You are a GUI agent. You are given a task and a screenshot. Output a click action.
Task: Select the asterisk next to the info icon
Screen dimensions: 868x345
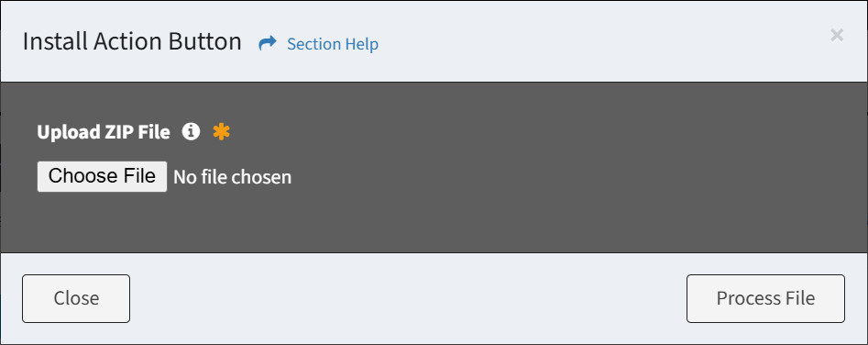click(x=222, y=132)
